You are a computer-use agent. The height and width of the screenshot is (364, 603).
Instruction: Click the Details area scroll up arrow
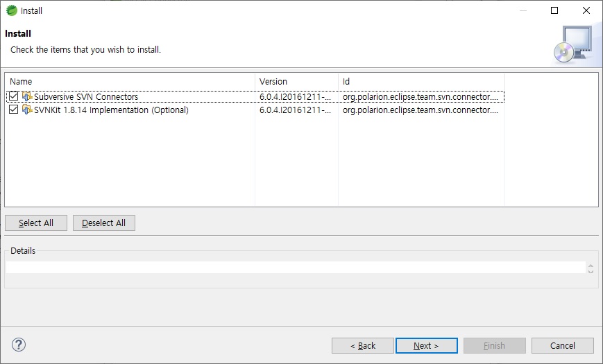(591, 266)
